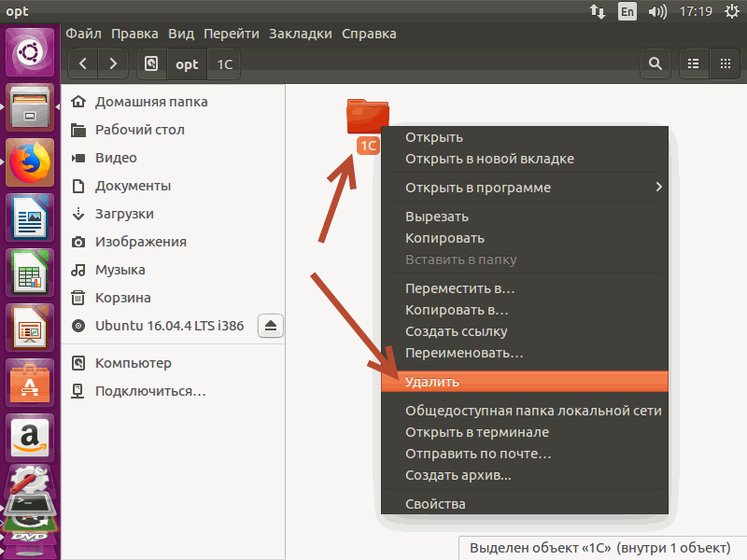Click the 'opt' path bar button
The width and height of the screenshot is (747, 560).
click(x=187, y=64)
